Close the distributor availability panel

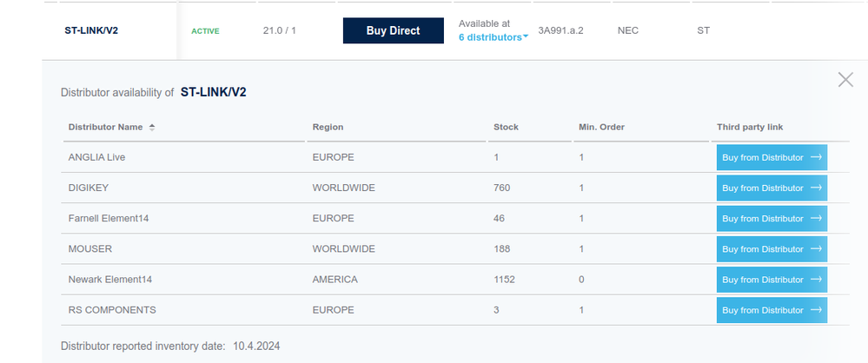click(x=845, y=80)
